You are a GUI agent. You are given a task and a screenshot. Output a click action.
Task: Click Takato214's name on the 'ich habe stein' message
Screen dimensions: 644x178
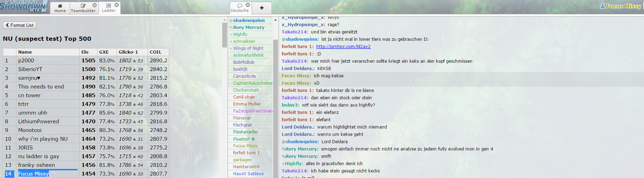[295, 171]
